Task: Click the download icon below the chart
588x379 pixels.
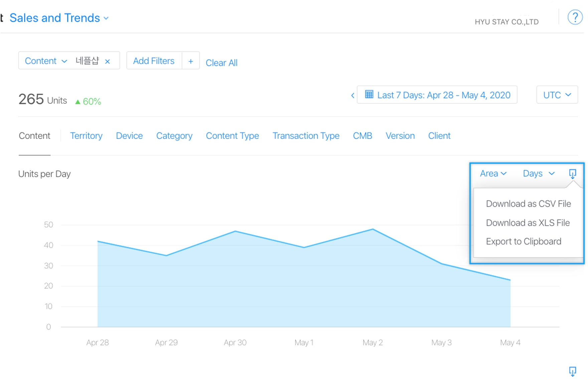Action: [x=572, y=371]
